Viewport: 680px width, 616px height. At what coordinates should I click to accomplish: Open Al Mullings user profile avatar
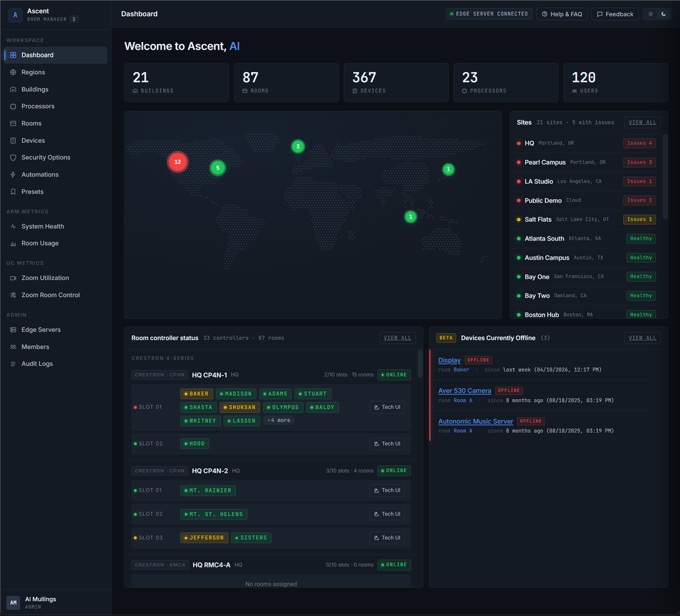pos(13,603)
